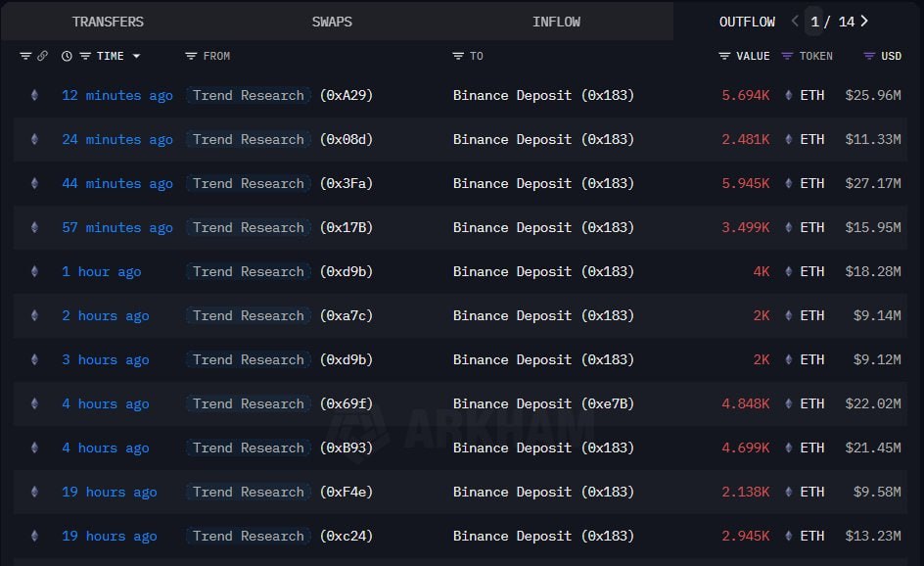Open the filter icon beside the link column
Image resolution: width=924 pixels, height=566 pixels.
(x=25, y=56)
